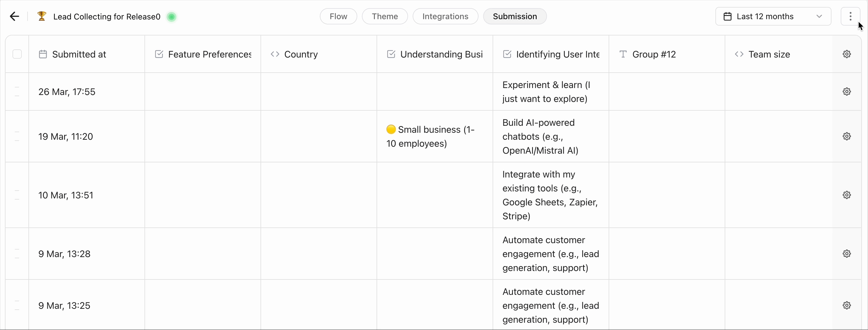Switch to the Flow tab

point(338,17)
